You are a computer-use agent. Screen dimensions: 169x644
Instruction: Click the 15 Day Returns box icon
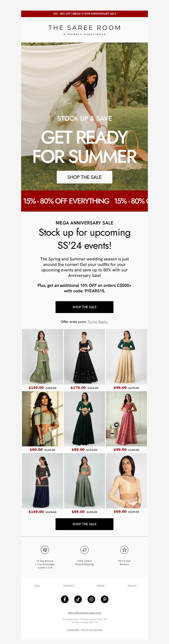[45, 550]
